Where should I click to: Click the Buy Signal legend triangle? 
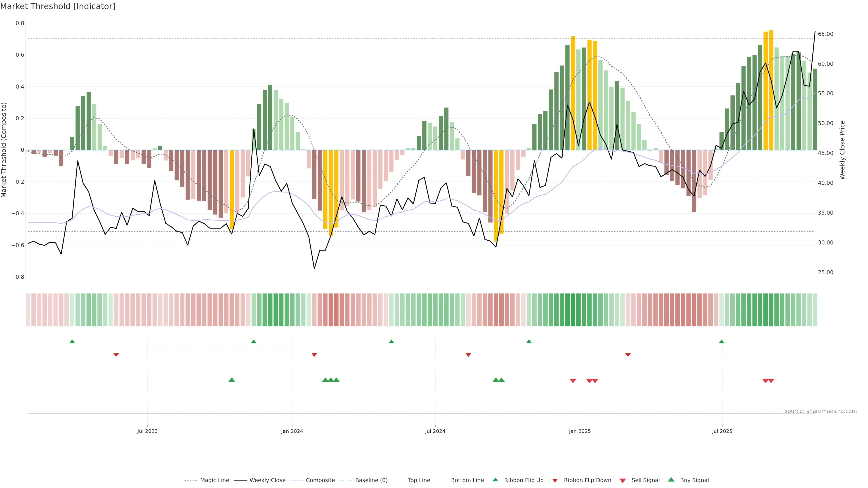pyautogui.click(x=671, y=480)
